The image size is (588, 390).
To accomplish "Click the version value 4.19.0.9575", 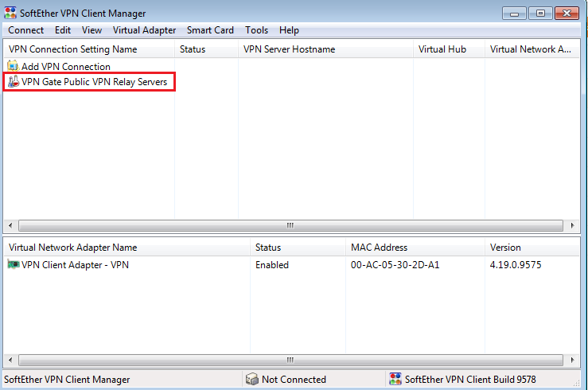I will (516, 265).
